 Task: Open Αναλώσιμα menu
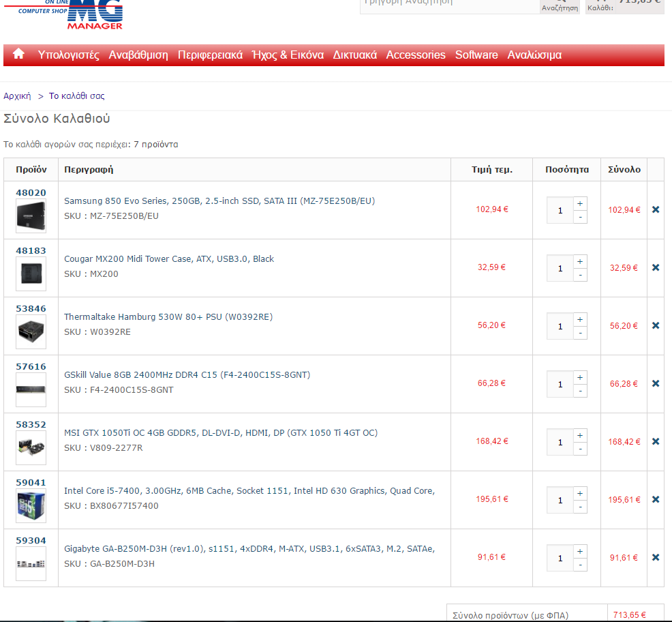[x=534, y=55]
